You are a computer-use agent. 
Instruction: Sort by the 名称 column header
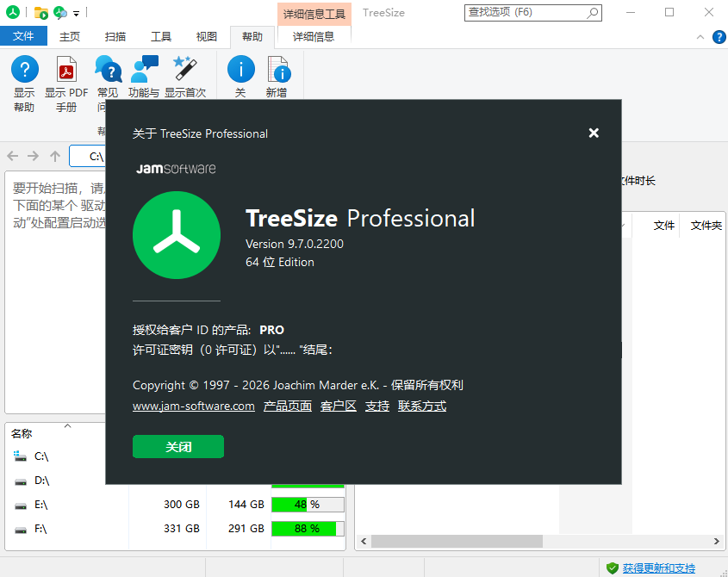(22, 433)
